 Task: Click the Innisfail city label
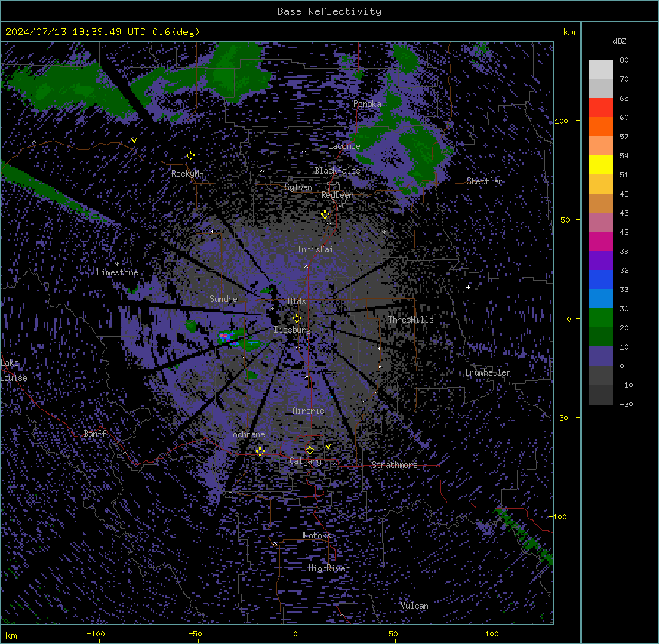317,249
